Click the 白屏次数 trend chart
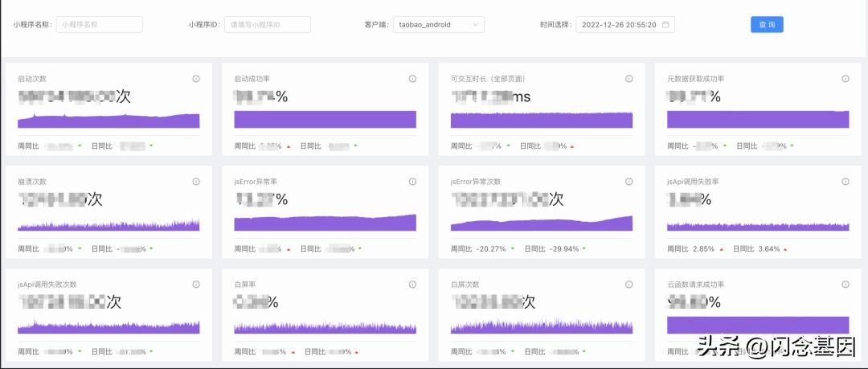The height and width of the screenshot is (369, 868). point(542,326)
